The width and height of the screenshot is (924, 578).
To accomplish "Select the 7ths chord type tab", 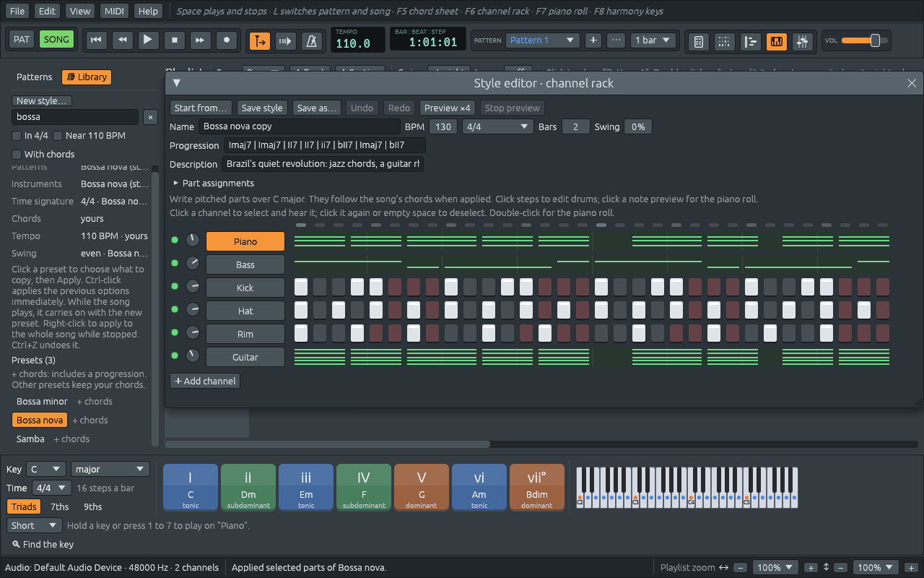I will pos(60,507).
